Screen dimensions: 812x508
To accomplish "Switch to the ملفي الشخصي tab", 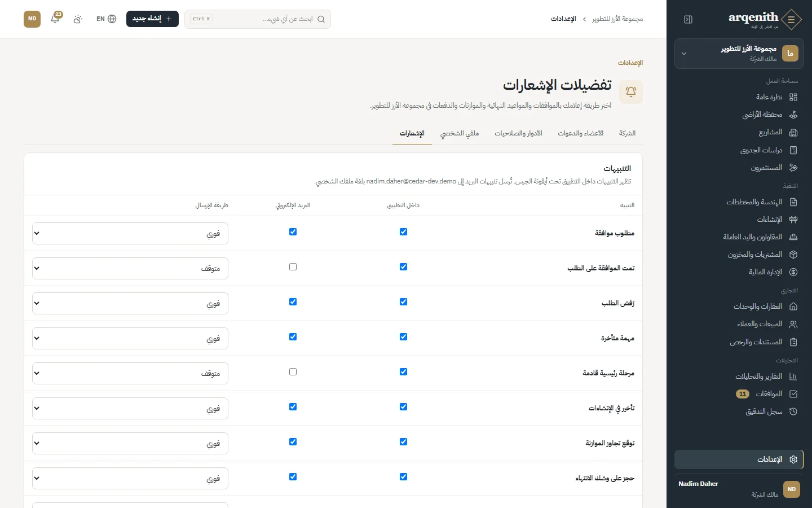I will click(x=460, y=133).
